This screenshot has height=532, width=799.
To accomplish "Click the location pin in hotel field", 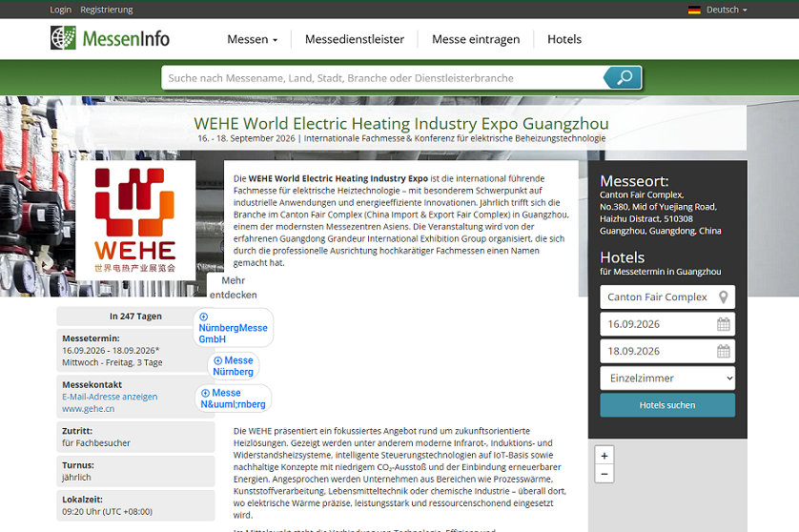I will tap(724, 297).
